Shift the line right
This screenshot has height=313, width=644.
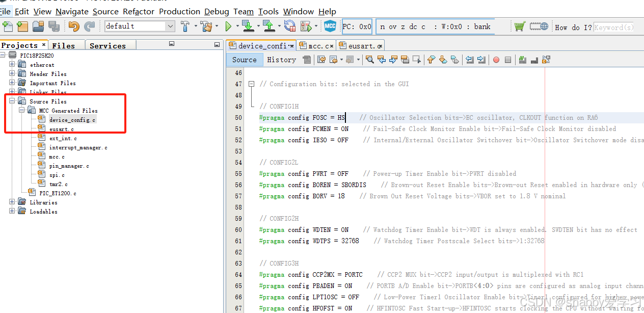[481, 60]
